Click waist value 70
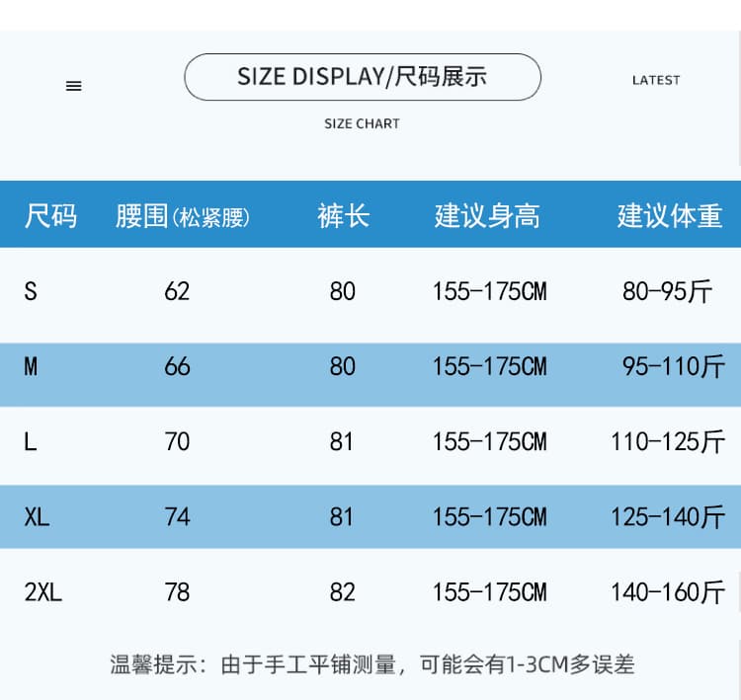This screenshot has height=700, width=741. pyautogui.click(x=177, y=442)
